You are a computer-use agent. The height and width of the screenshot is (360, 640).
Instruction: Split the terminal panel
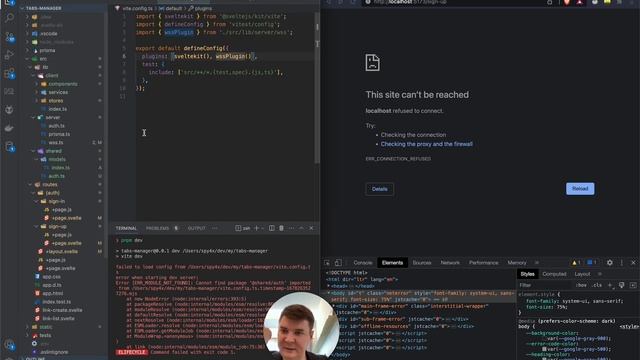coord(271,228)
